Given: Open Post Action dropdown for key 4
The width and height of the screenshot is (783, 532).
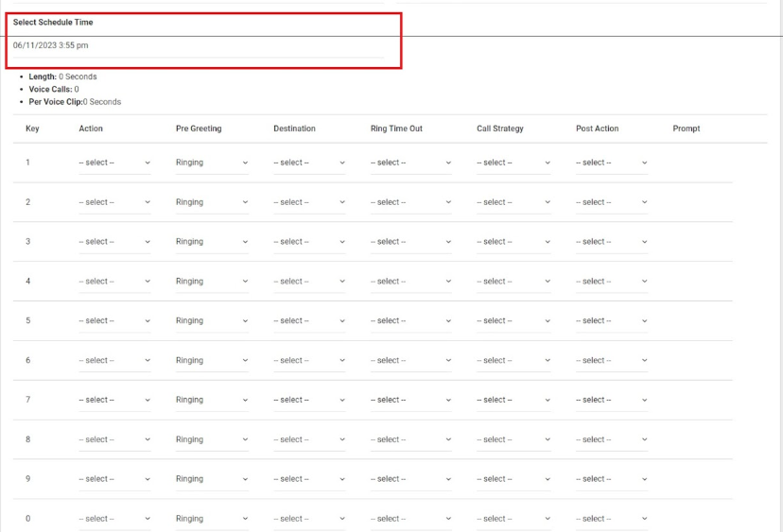Looking at the screenshot, I should click(612, 282).
